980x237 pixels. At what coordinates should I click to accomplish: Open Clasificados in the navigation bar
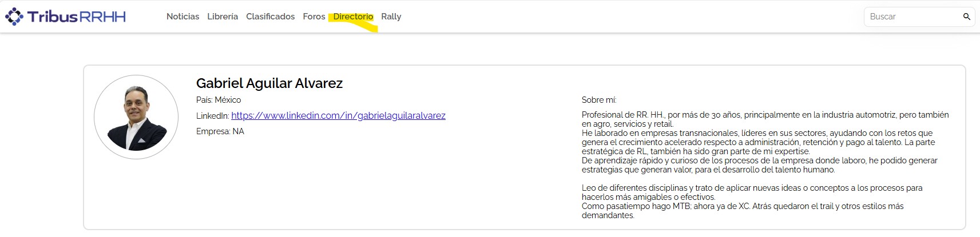pos(270,17)
